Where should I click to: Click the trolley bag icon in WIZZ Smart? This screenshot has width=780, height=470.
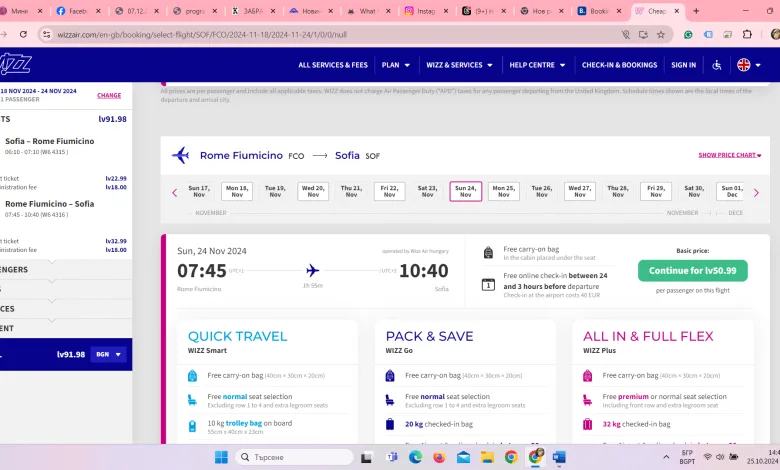click(193, 426)
